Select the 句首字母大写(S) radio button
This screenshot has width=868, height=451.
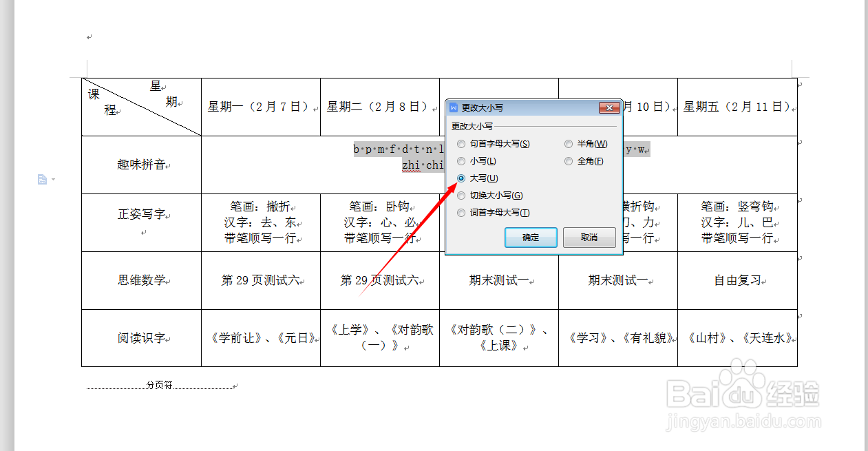[x=461, y=143]
